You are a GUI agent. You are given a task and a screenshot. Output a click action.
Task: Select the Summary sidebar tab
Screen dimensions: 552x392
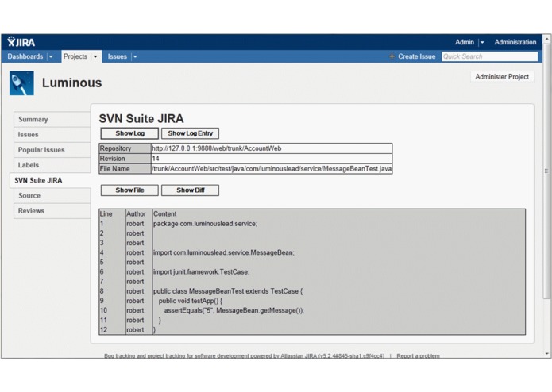[52, 119]
